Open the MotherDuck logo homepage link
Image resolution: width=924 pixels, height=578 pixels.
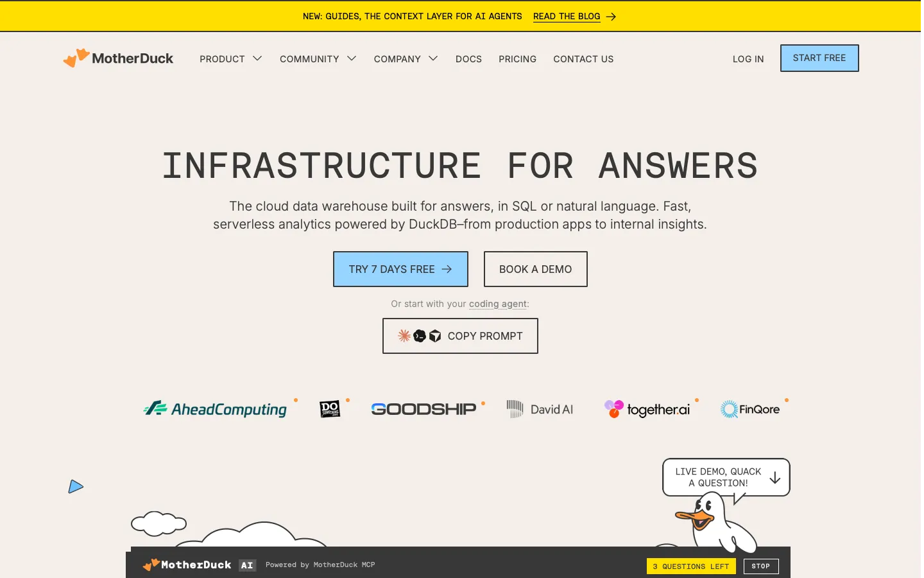coord(118,58)
